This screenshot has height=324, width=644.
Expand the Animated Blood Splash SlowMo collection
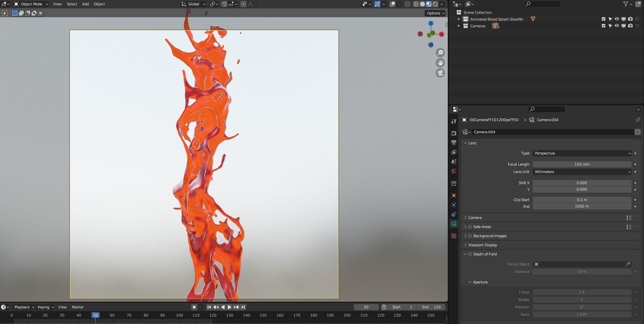459,19
